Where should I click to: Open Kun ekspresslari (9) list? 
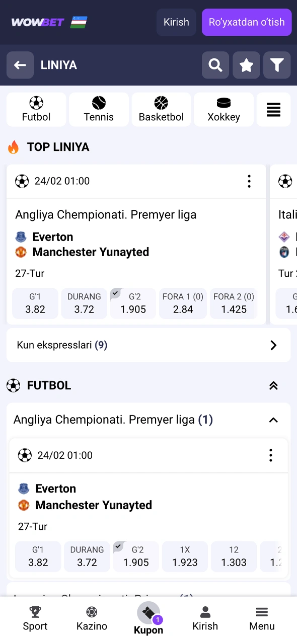(148, 345)
